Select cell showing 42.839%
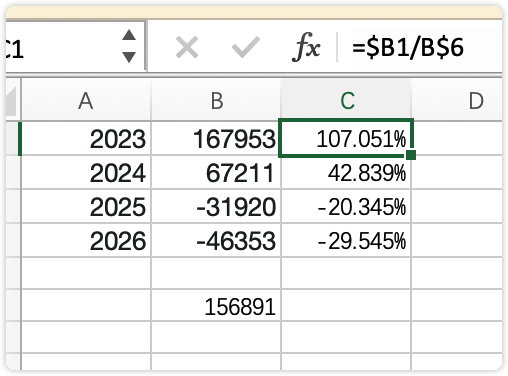508x376 pixels. tap(346, 172)
